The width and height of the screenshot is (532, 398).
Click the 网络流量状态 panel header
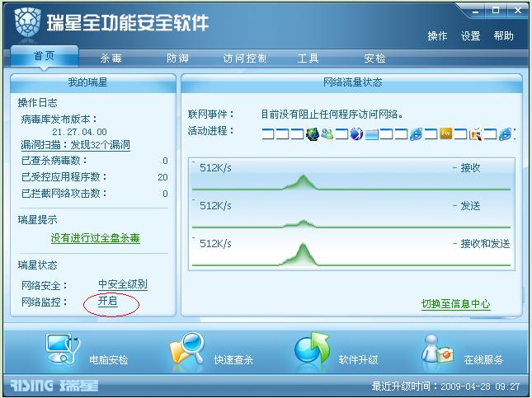coord(351,82)
